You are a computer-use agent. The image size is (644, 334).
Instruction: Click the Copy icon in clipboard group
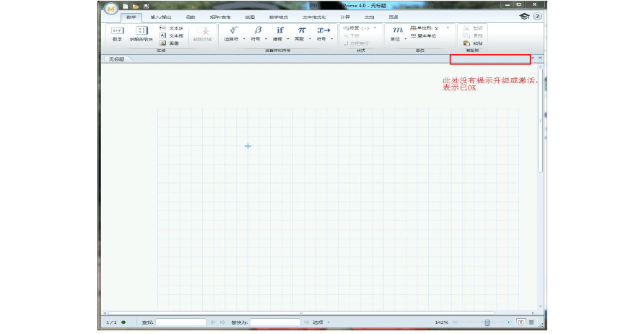(x=466, y=36)
